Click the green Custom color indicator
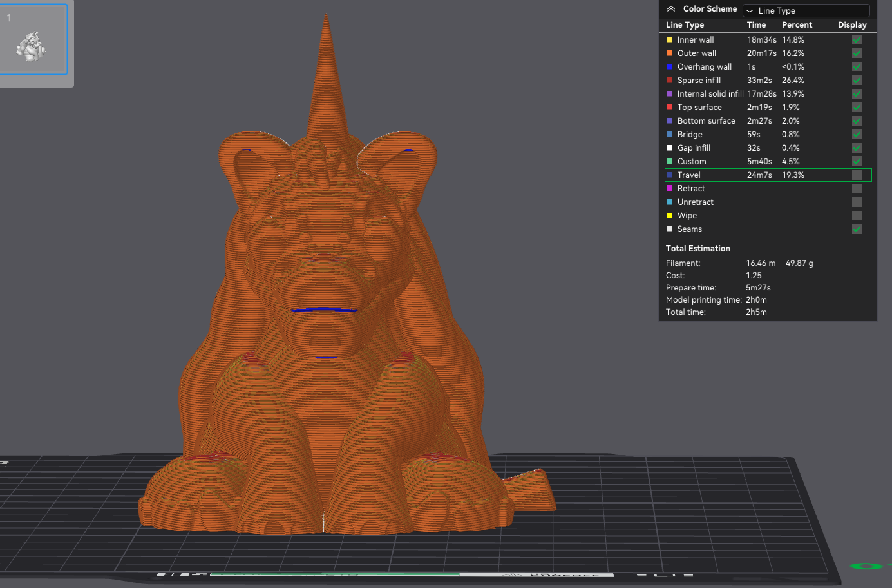The height and width of the screenshot is (588, 892). point(669,161)
